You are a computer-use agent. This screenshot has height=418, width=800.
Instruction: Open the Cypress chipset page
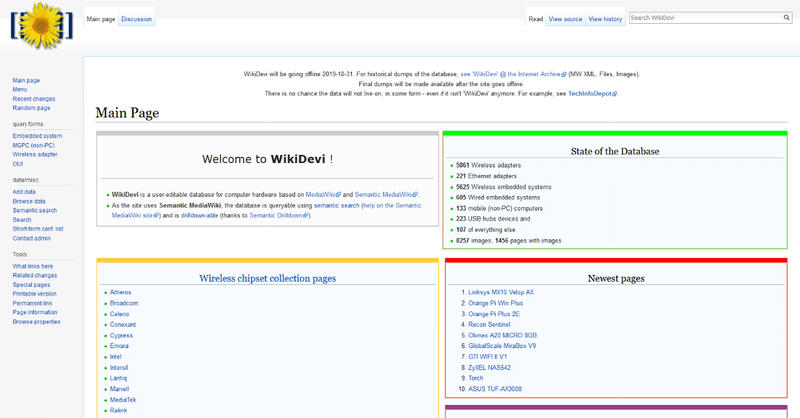click(x=121, y=335)
